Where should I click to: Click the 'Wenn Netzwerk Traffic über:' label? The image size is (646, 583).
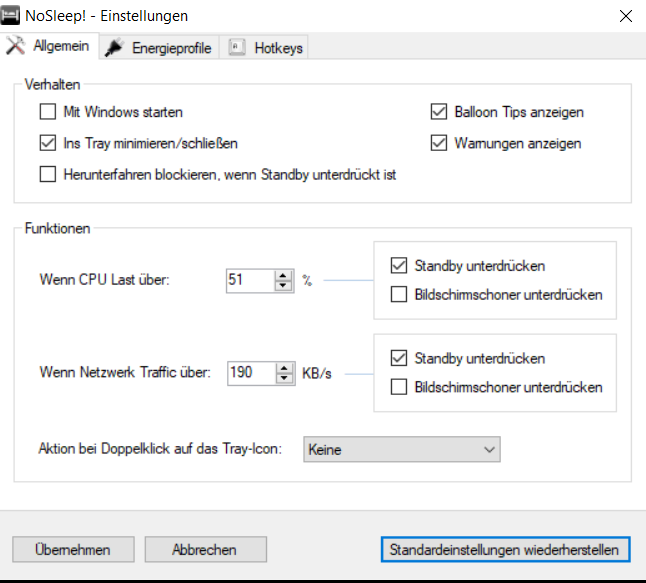pos(125,372)
